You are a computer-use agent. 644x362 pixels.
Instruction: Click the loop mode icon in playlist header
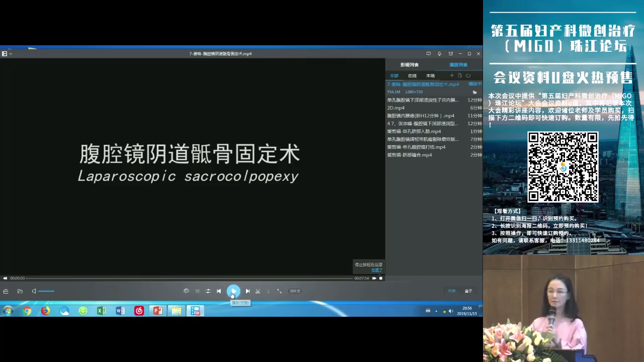(468, 75)
